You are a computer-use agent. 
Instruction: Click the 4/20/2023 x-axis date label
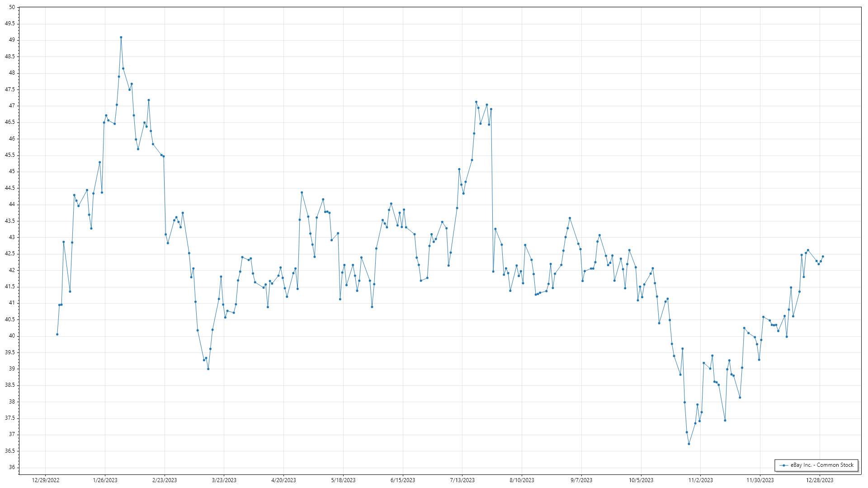pos(283,480)
